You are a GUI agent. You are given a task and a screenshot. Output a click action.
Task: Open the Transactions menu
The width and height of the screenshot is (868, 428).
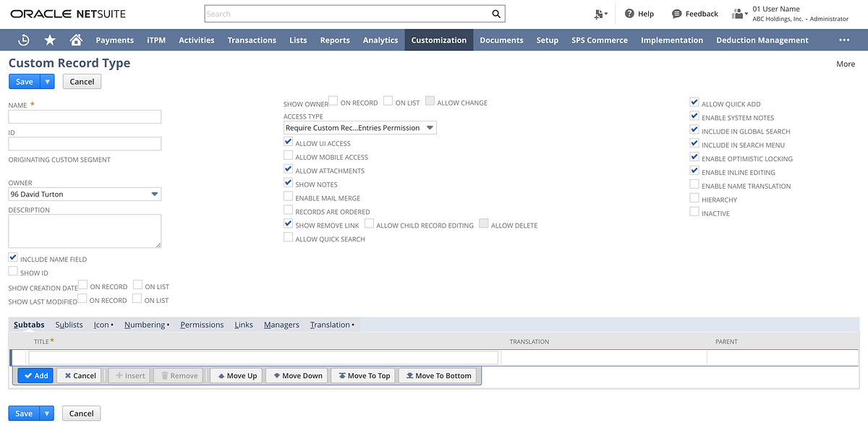252,40
